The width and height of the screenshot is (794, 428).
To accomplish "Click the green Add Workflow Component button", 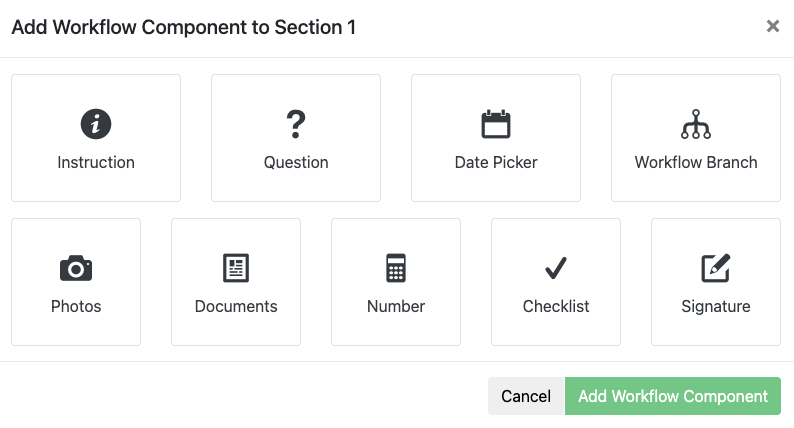I will (673, 396).
